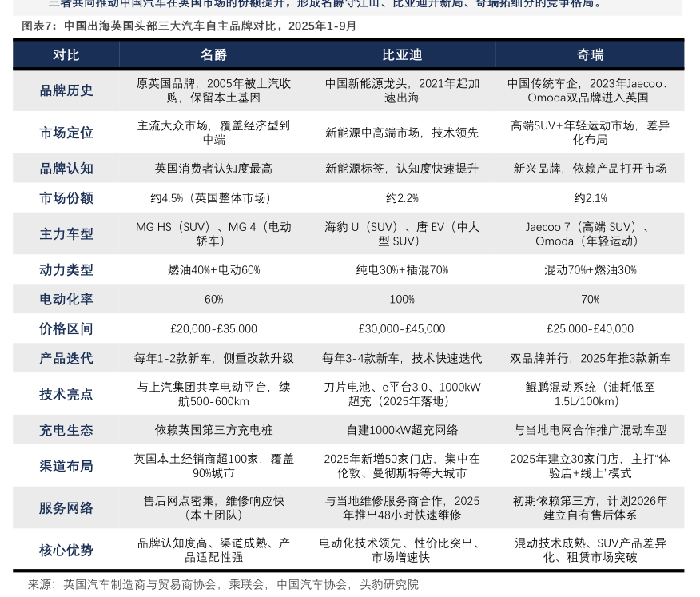Viewport: 700px width, 597px height.
Task: Select the 电动化率 row label
Action: [x=66, y=299]
